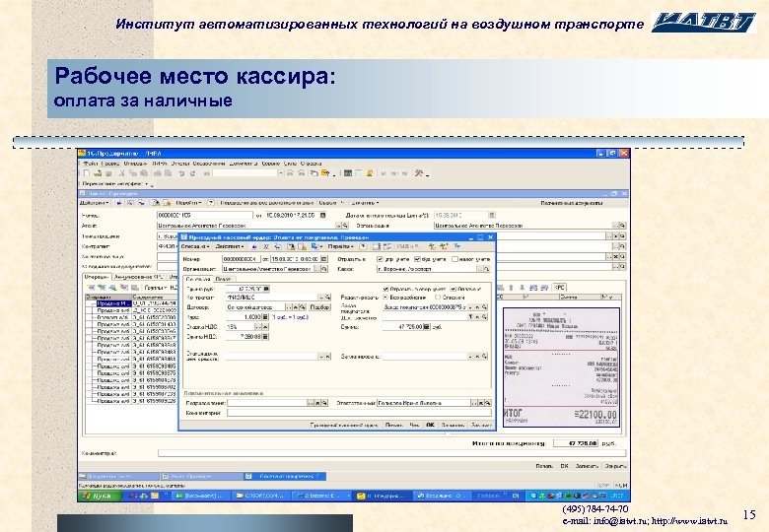Select Списком radio option
This screenshot has height=532, width=769.
click(438, 298)
